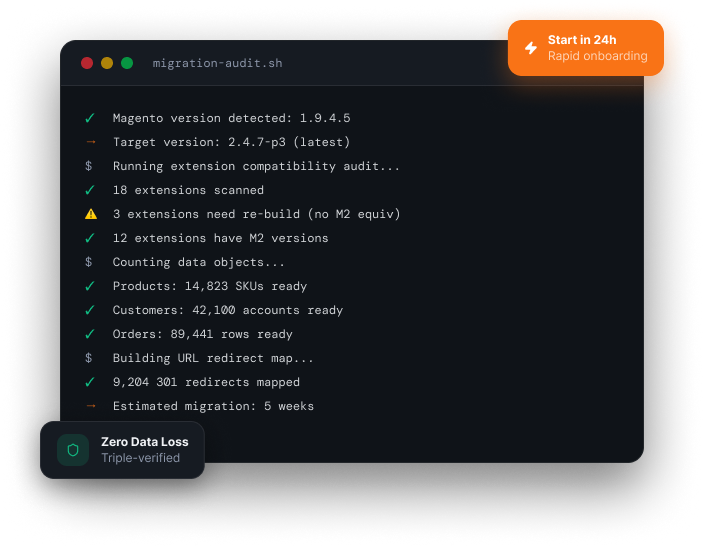
Task: Click the migration-audit.sh title
Action: coord(217,63)
